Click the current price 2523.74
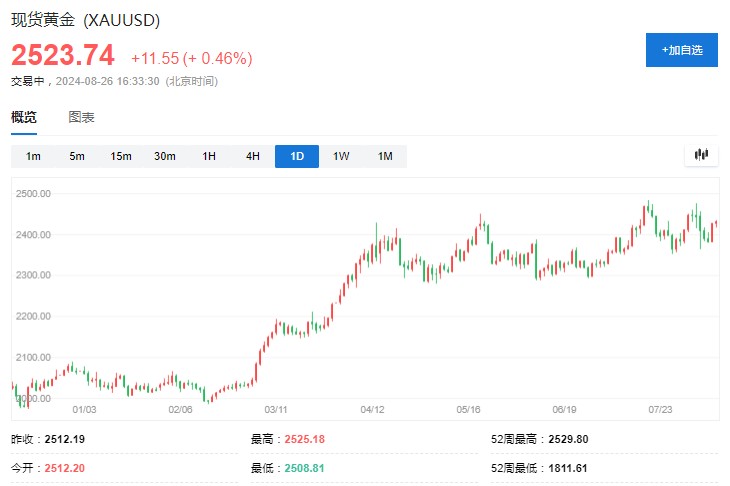Viewport: 730px width, 486px height. point(63,56)
